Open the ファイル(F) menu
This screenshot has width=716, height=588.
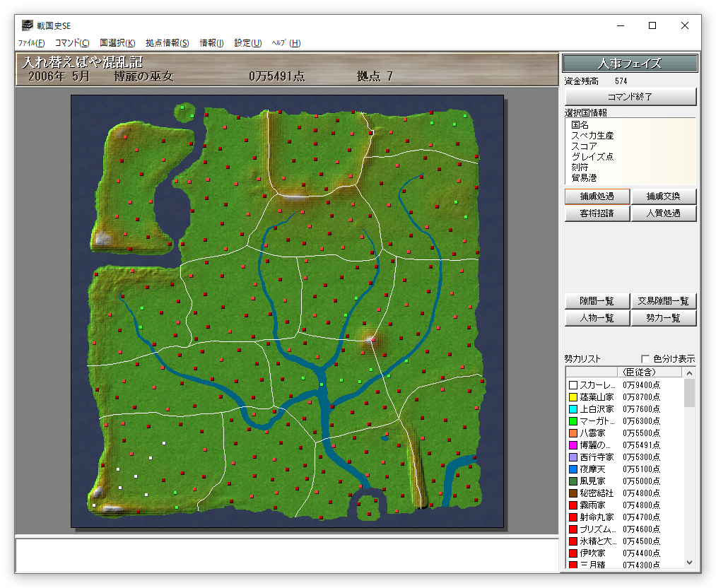(31, 43)
